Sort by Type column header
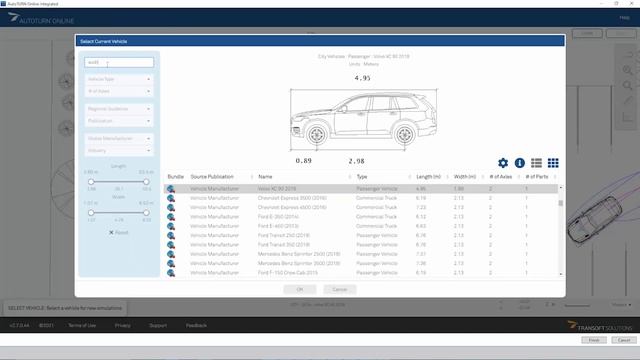 (362, 177)
